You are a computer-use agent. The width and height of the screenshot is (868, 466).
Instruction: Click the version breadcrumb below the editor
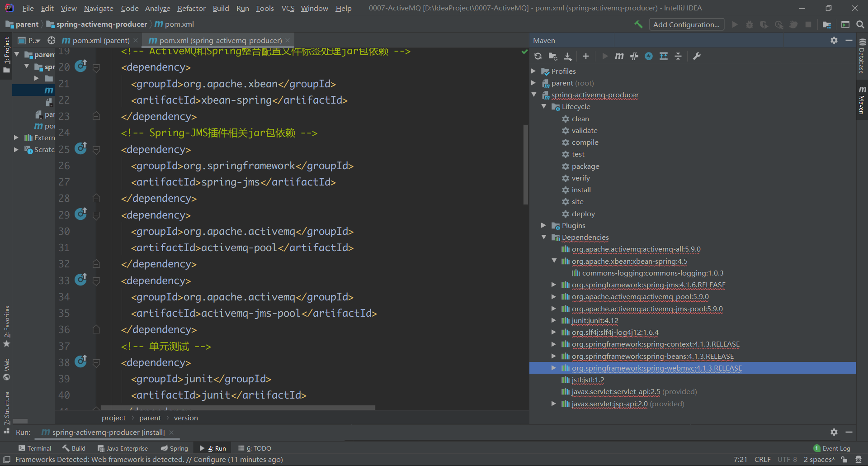pyautogui.click(x=186, y=418)
